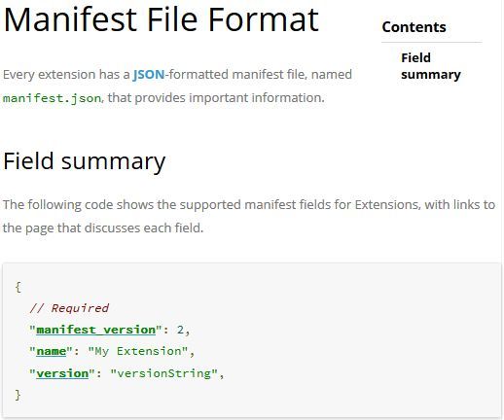
Task: Click the word "summary" in Contents sidebar
Action: pos(431,75)
